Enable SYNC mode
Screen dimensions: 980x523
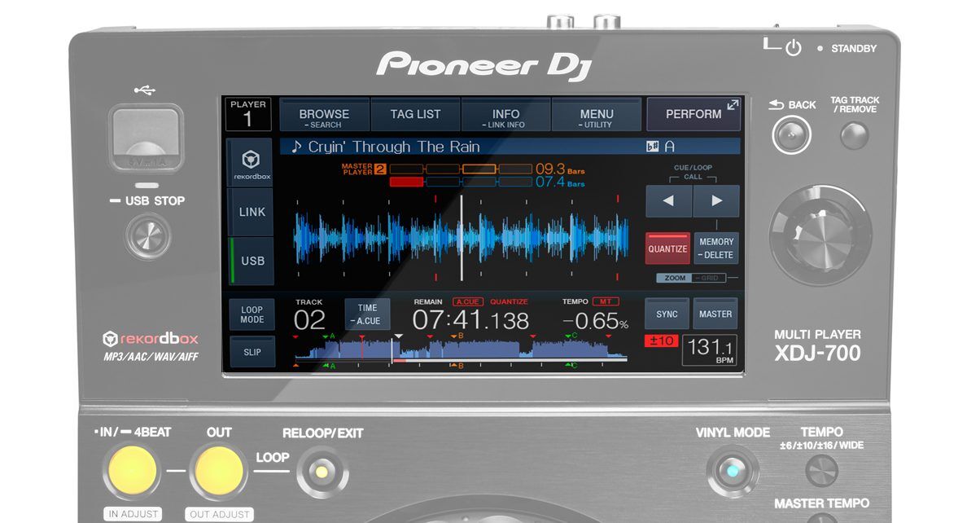tap(666, 314)
